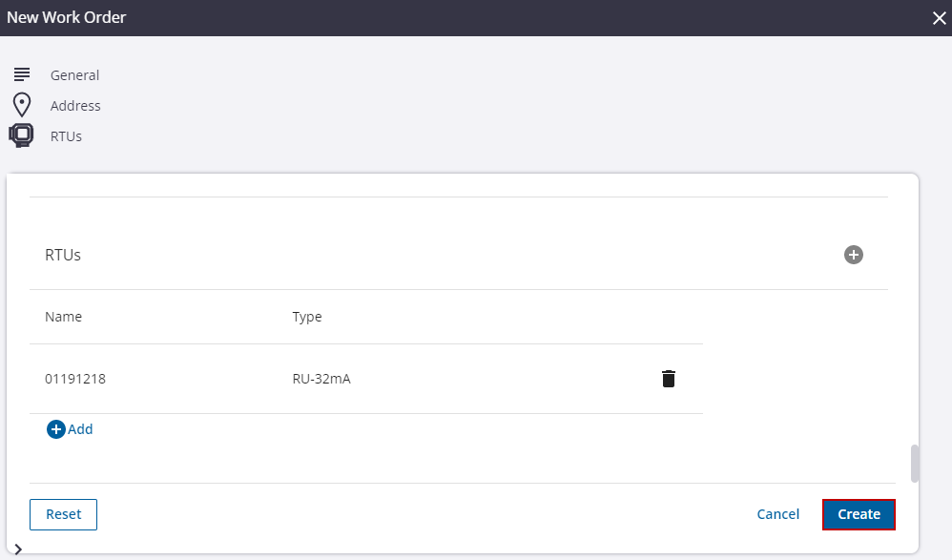This screenshot has height=560, width=952.
Task: Click the Address location pin icon
Action: (x=22, y=105)
